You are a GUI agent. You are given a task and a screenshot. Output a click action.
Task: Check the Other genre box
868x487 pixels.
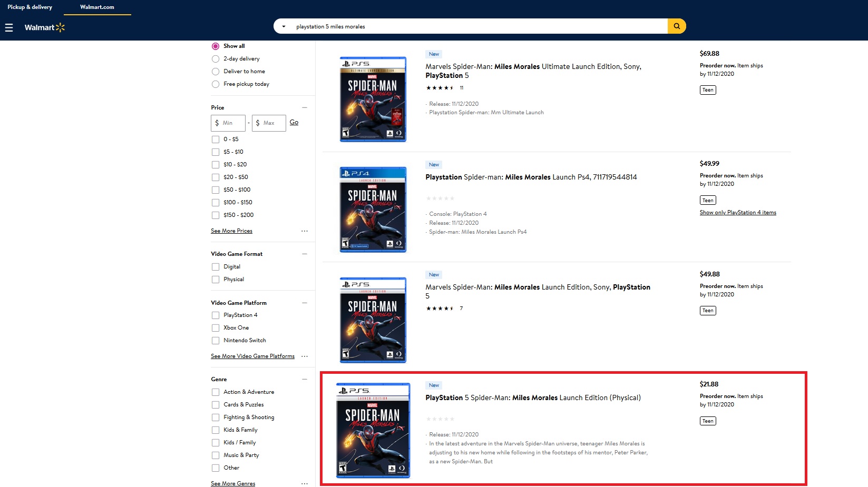(x=216, y=468)
